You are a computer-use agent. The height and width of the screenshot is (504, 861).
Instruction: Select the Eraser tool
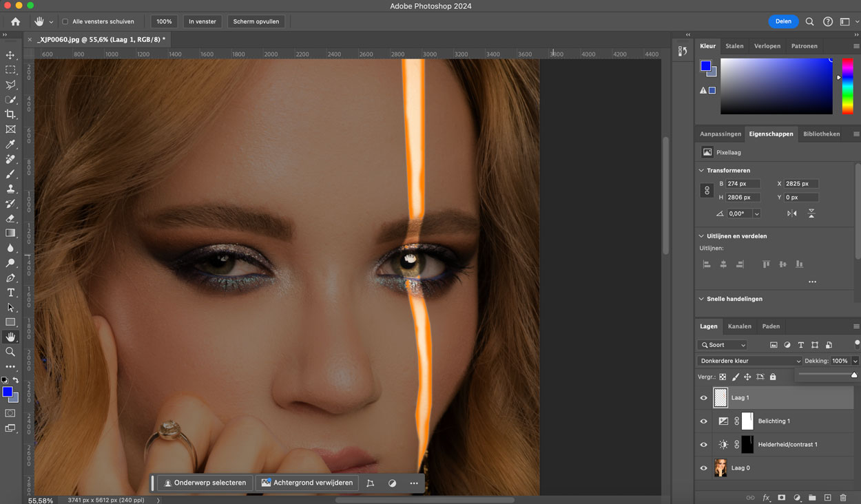[10, 218]
